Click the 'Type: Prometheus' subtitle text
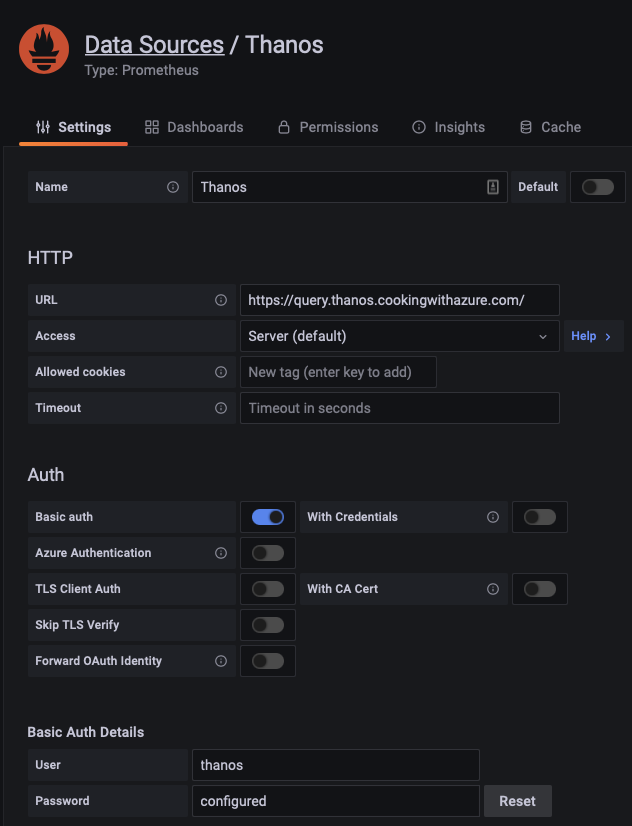The image size is (632, 826). [142, 70]
